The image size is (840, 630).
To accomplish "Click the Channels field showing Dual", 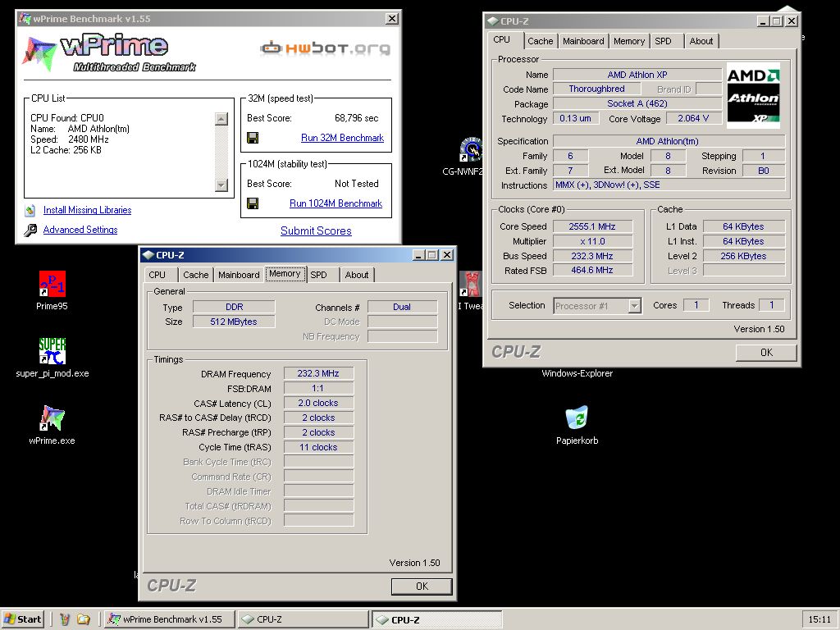I will tap(402, 307).
